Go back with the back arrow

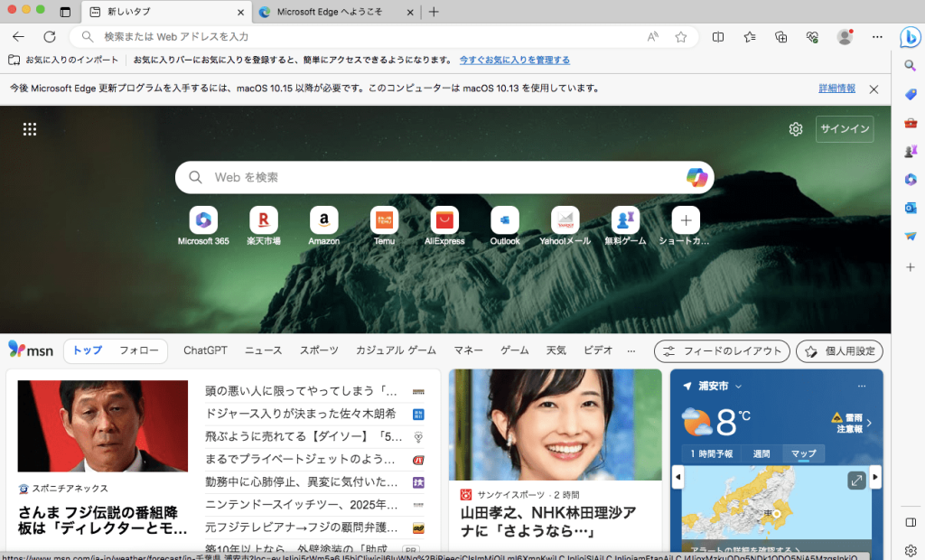pyautogui.click(x=18, y=37)
